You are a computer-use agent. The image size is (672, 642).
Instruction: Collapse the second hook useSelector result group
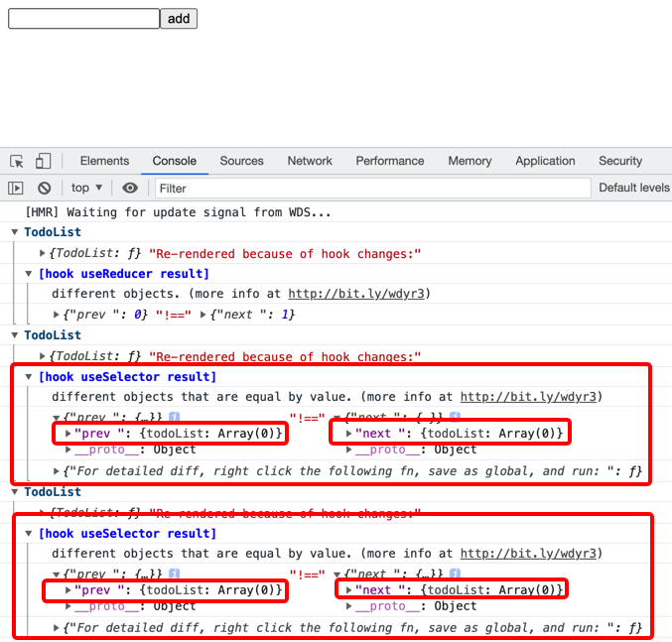point(28,534)
